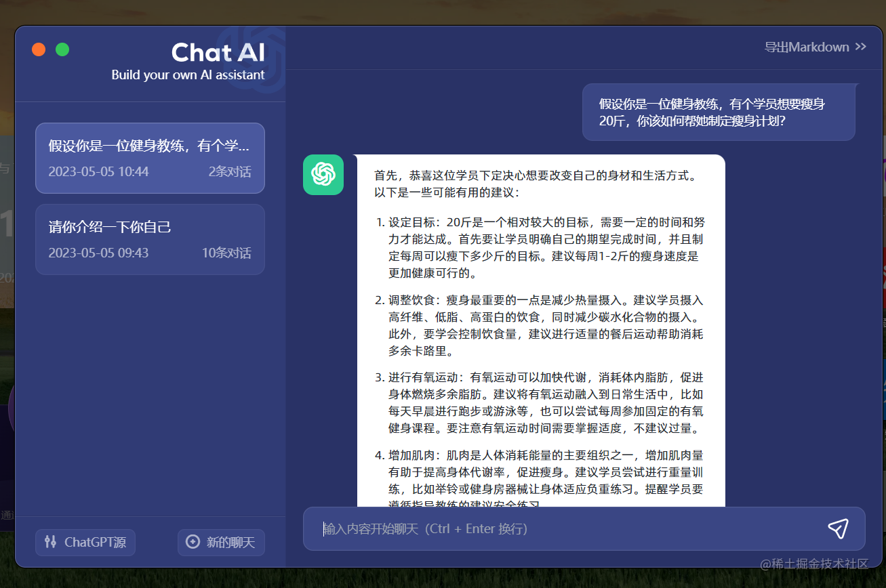886x588 pixels.
Task: Click the orange window control dot
Action: pos(39,49)
